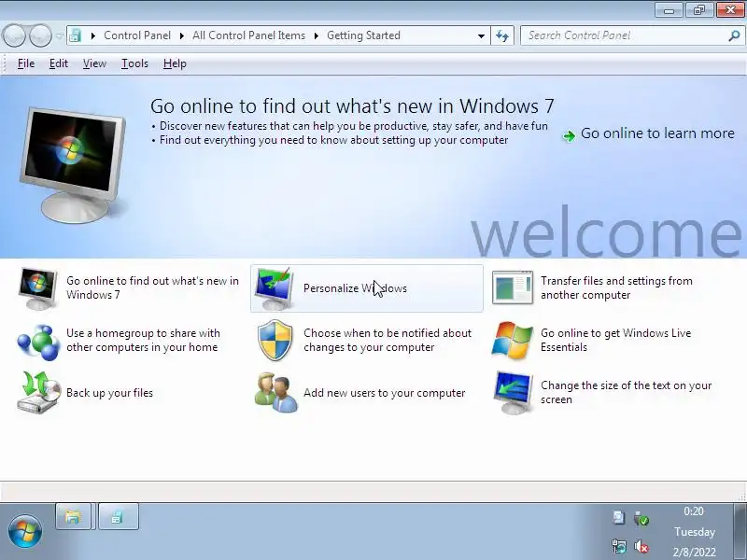Open the Help menu
The width and height of the screenshot is (747, 560).
[175, 63]
